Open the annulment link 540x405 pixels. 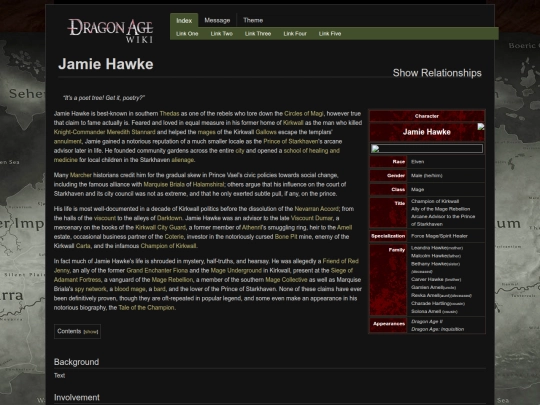68,141
